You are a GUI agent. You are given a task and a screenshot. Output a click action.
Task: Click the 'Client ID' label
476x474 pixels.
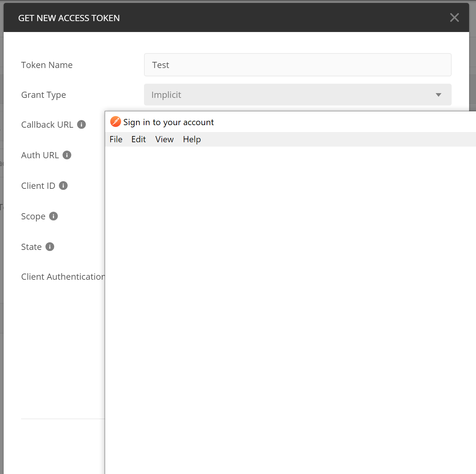point(38,186)
